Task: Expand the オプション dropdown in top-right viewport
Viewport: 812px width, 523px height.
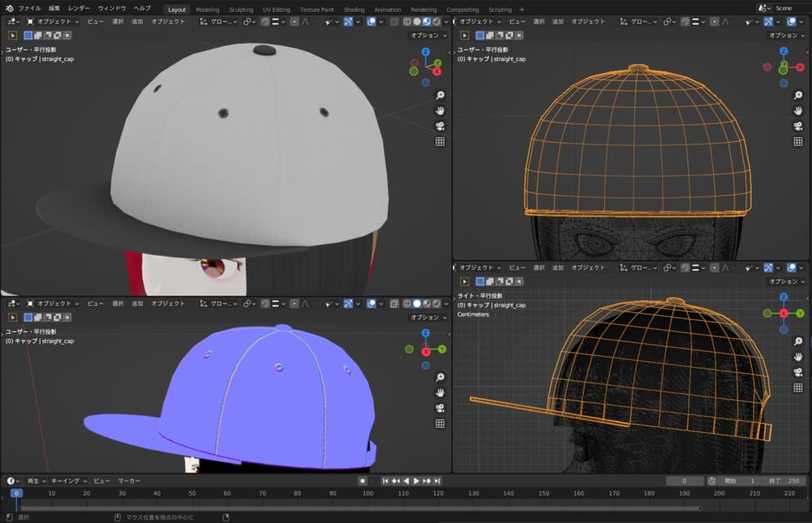Action: coord(785,35)
